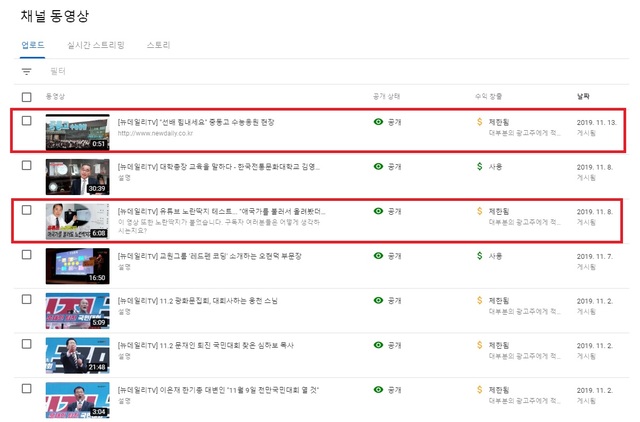Focus the 필터 input field
This screenshot has width=640, height=422.
tap(58, 71)
